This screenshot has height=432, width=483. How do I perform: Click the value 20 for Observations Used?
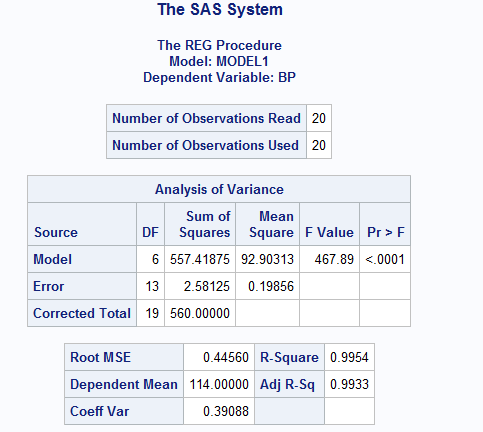tap(319, 145)
